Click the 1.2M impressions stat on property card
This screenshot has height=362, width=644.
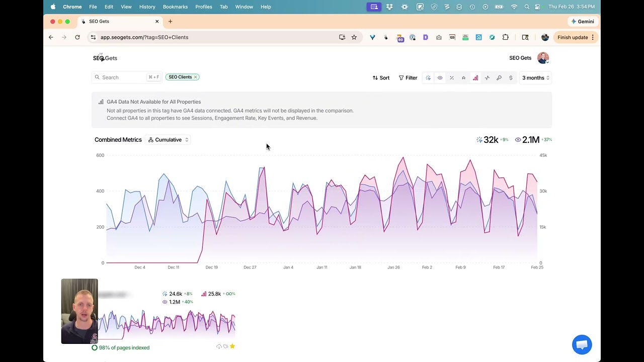click(178, 302)
